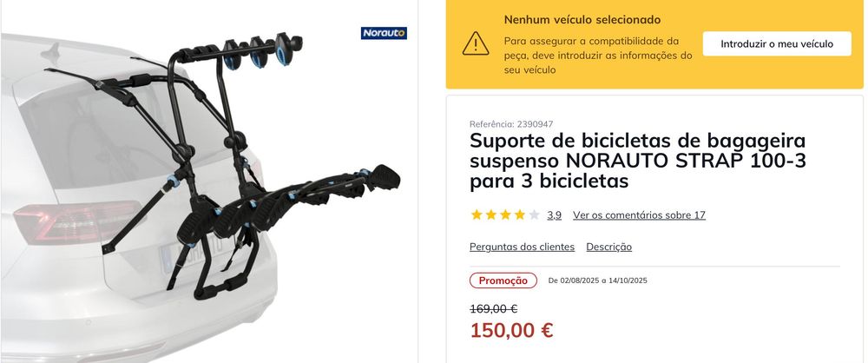Click the warning triangle icon
Screen dimensions: 868x363
point(476,43)
